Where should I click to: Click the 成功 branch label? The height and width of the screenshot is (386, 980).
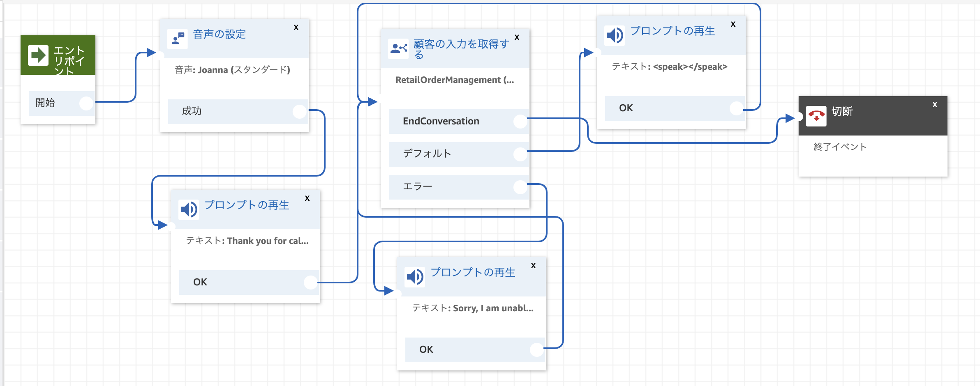(192, 111)
